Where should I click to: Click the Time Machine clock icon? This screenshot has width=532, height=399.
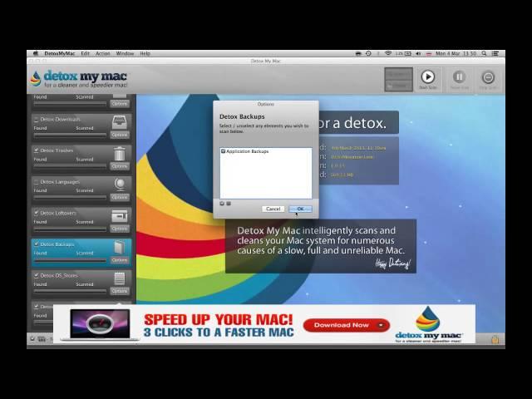click(368, 53)
